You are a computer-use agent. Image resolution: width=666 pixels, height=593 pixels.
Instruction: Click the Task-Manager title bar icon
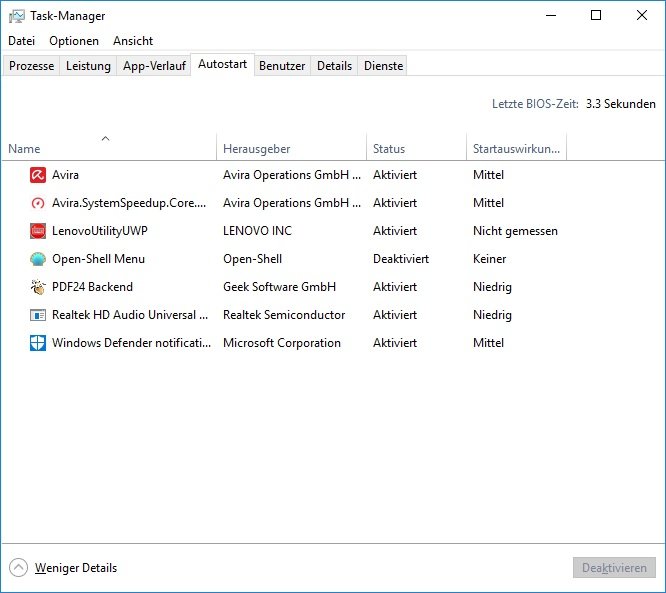click(x=17, y=16)
